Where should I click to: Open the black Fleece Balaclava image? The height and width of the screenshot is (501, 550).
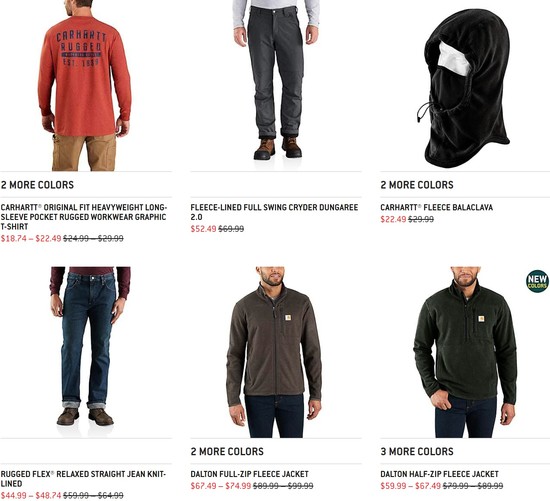pyautogui.click(x=464, y=88)
